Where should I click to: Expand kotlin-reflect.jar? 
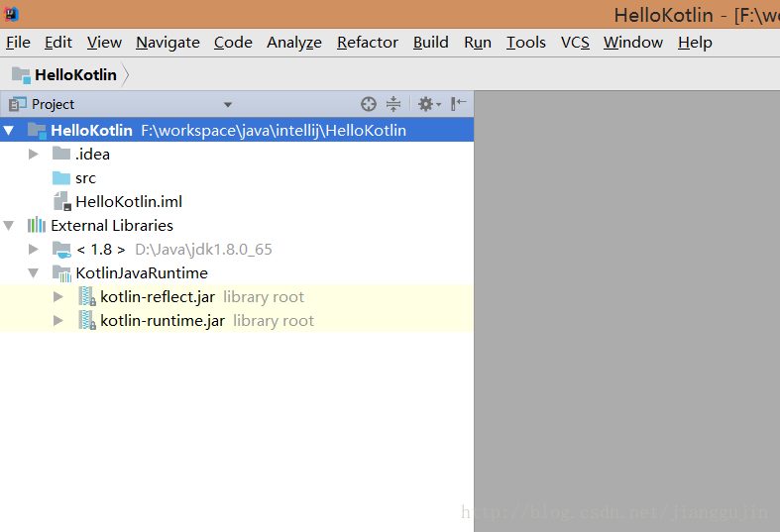pos(58,297)
